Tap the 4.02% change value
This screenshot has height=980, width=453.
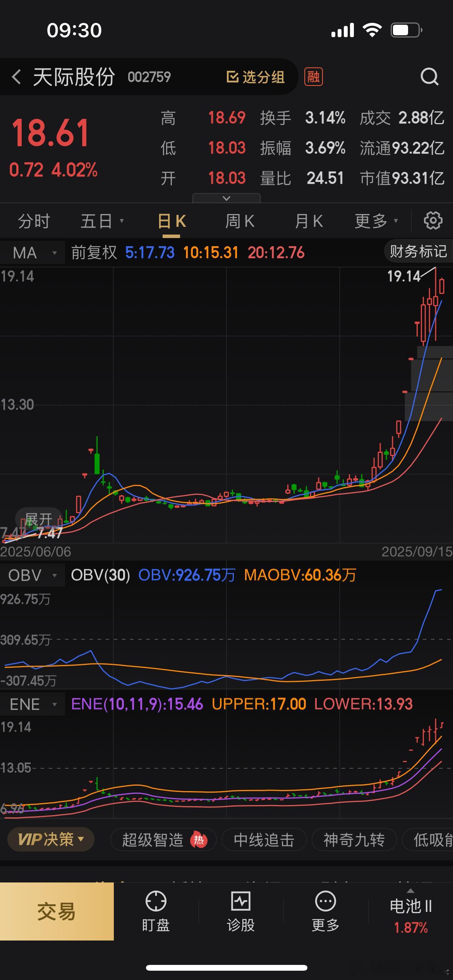(x=75, y=170)
